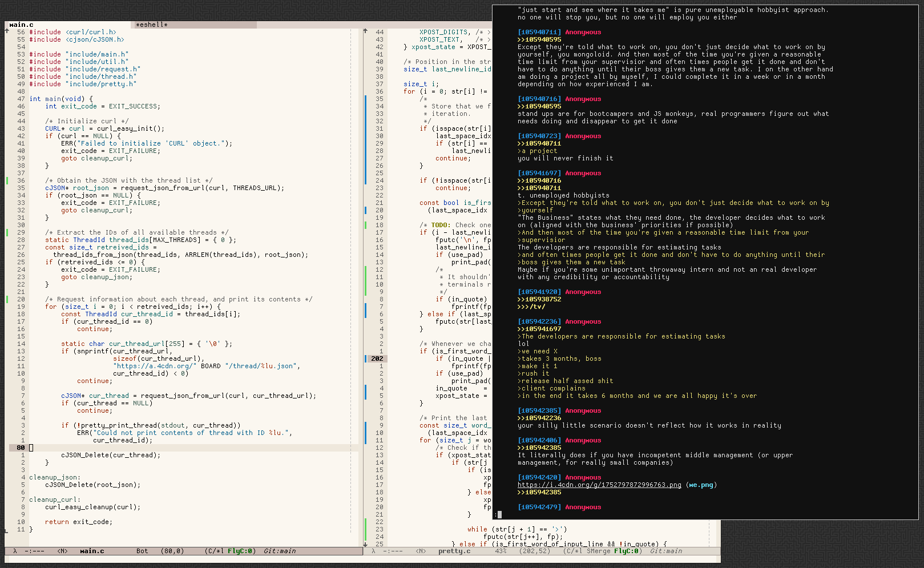Click the down-arrow fringe indicator in pretty.c window
Screen dimensions: 924x568
click(365, 544)
